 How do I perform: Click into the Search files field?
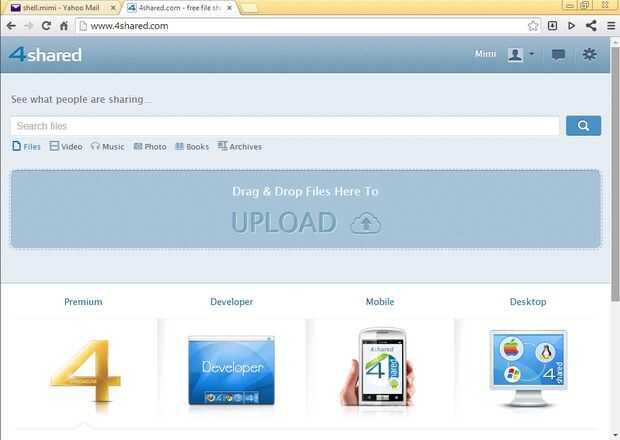coord(285,126)
